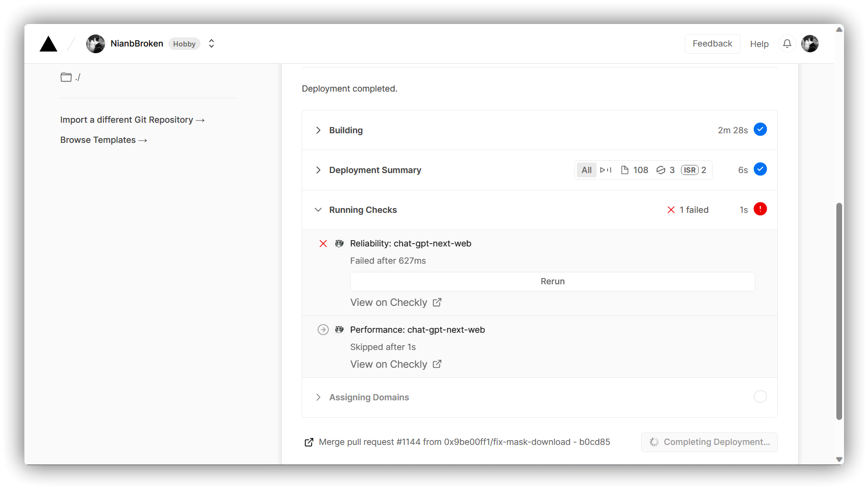The width and height of the screenshot is (868, 489).
Task: Filter summary by functions output icon
Action: click(x=606, y=170)
